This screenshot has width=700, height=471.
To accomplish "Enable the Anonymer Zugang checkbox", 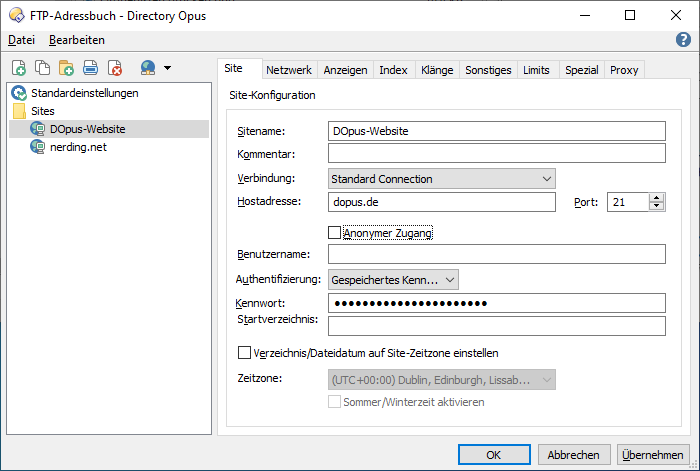I will [x=334, y=233].
